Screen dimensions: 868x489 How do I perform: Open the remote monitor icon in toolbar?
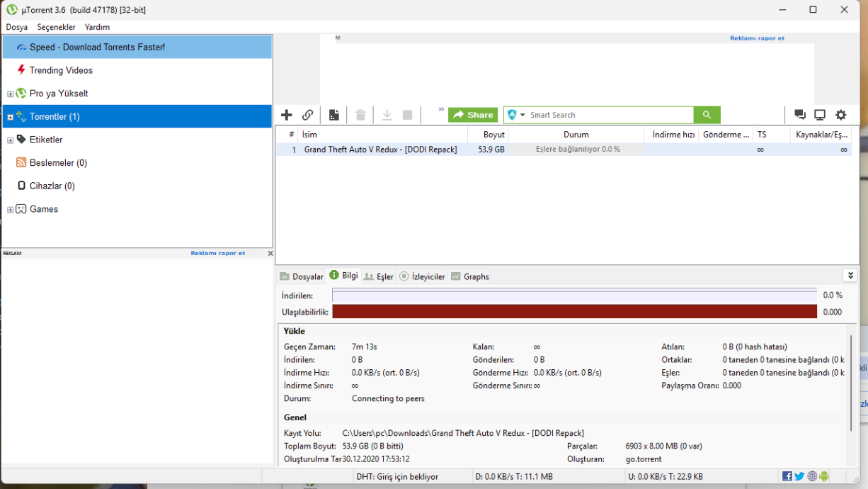[820, 115]
